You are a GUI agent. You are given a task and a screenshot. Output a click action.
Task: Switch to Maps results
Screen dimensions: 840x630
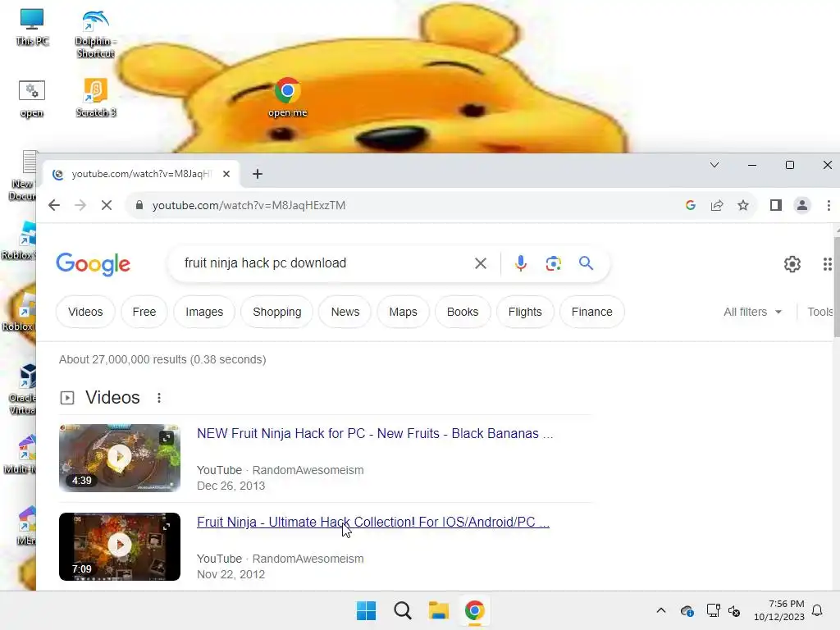(x=403, y=312)
